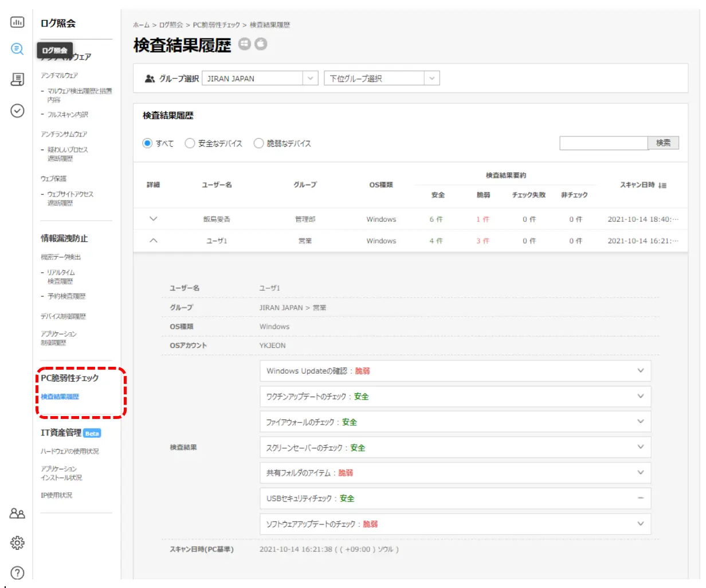This screenshot has width=706, height=588.
Task: Open the 下位グループ選択 dropdown
Action: coord(381,79)
